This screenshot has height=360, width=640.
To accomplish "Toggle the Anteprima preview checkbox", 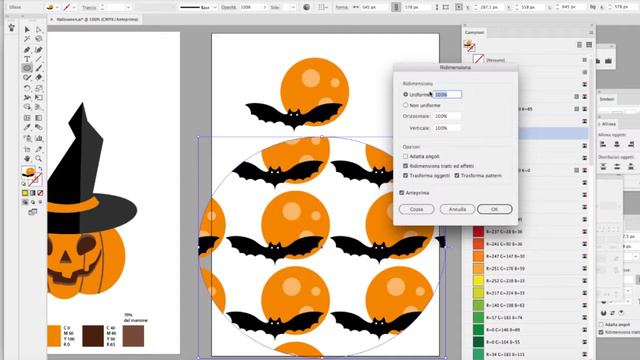I will [x=402, y=193].
